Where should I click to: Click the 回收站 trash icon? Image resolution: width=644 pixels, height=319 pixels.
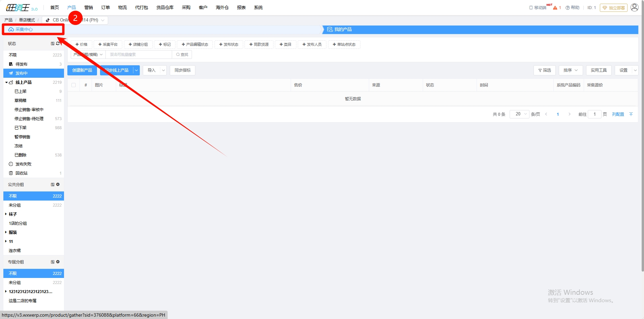pos(11,173)
